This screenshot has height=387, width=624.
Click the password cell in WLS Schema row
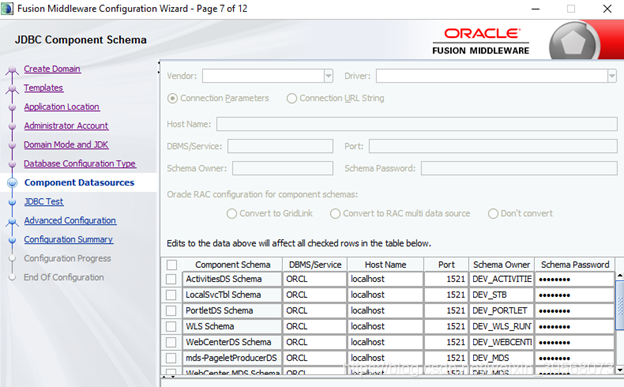[x=575, y=326]
